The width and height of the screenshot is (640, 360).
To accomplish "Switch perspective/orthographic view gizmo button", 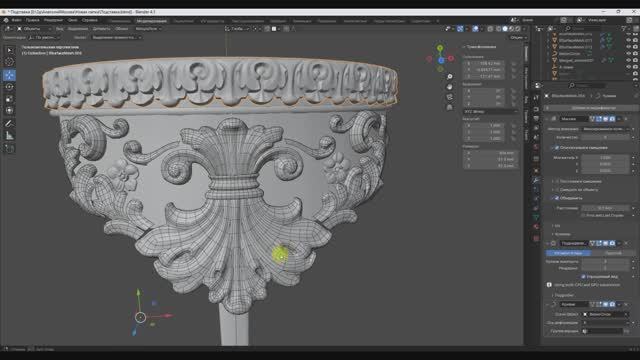I will click(x=449, y=107).
